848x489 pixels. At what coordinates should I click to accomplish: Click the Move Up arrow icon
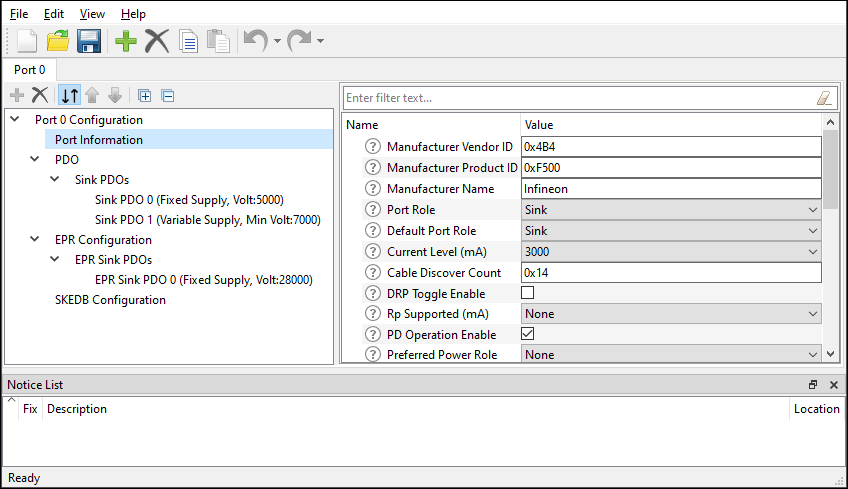point(92,95)
